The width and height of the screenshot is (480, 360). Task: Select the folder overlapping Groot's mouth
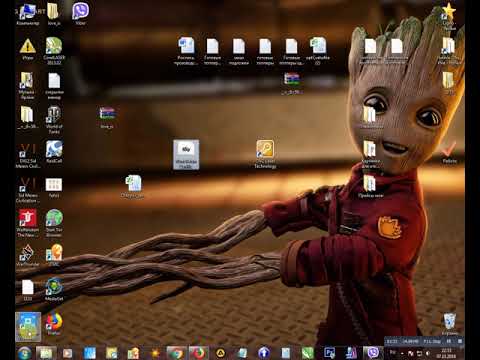pos(370,153)
